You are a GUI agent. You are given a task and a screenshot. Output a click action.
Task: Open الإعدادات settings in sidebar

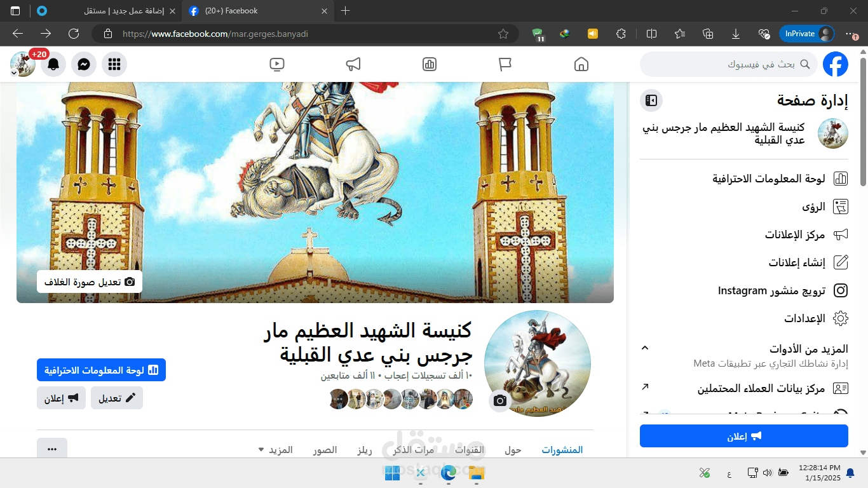click(x=744, y=319)
